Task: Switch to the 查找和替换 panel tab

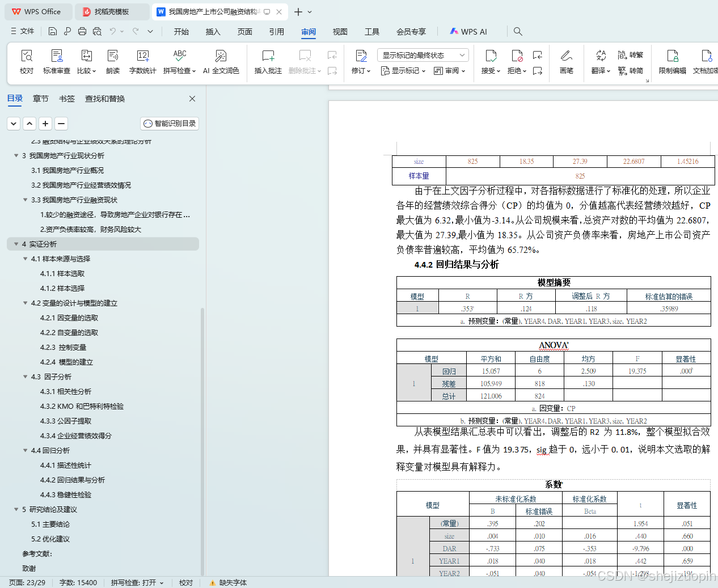Action: pyautogui.click(x=105, y=99)
